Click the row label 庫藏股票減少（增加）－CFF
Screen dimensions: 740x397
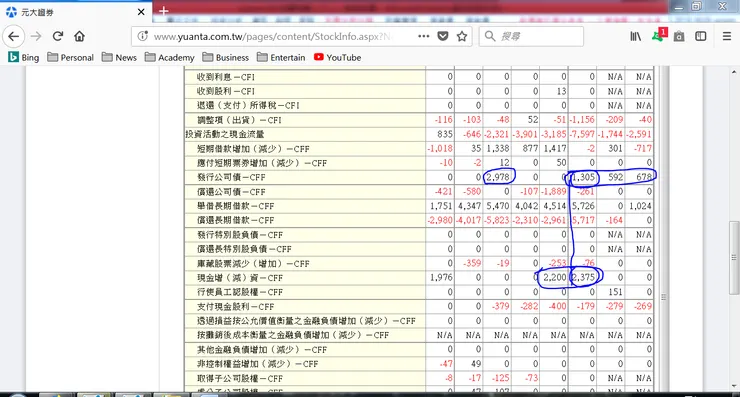(x=253, y=264)
